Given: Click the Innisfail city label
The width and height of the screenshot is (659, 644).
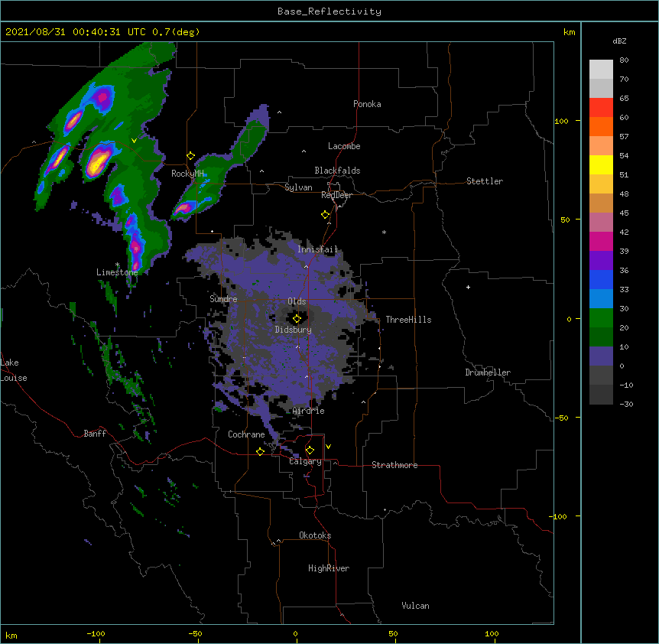Looking at the screenshot, I should point(317,249).
